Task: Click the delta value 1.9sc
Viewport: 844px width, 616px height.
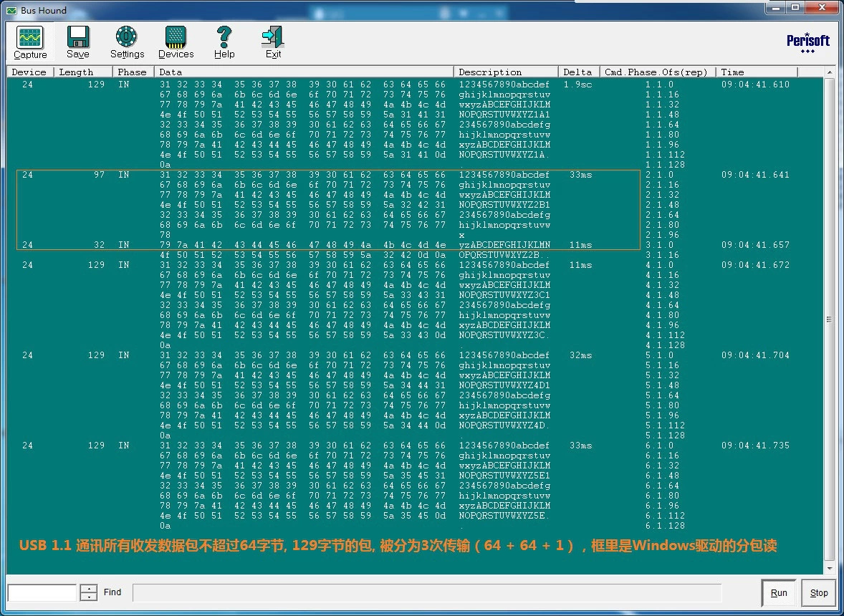Action: (x=577, y=85)
